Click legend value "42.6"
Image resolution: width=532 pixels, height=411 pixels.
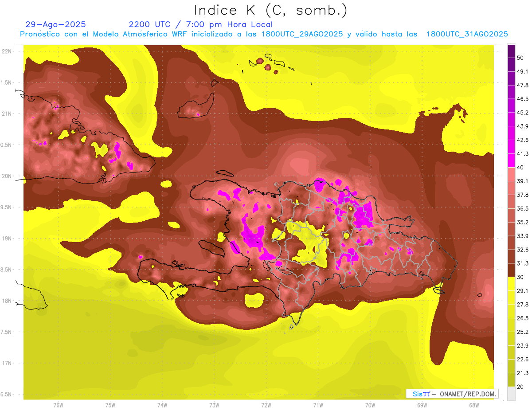[522, 140]
